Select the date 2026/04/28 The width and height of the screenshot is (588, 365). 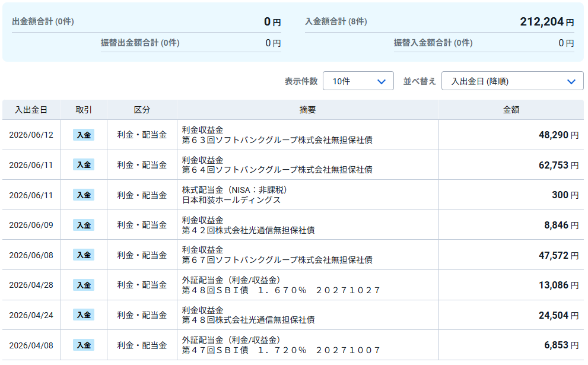pos(31,285)
